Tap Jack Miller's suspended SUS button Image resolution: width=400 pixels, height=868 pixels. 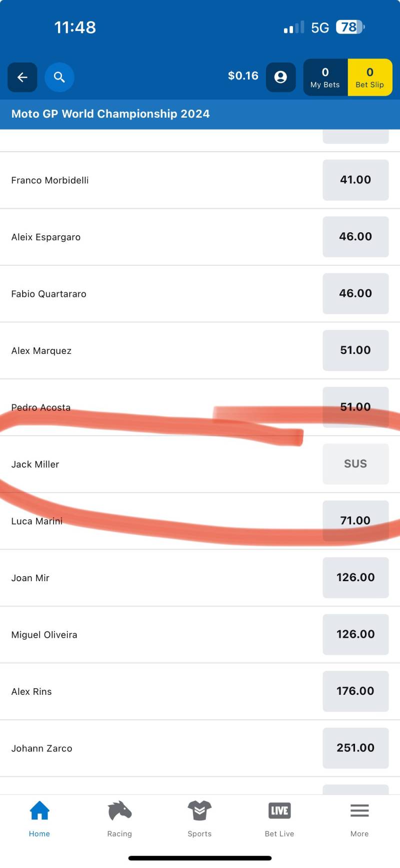(355, 464)
